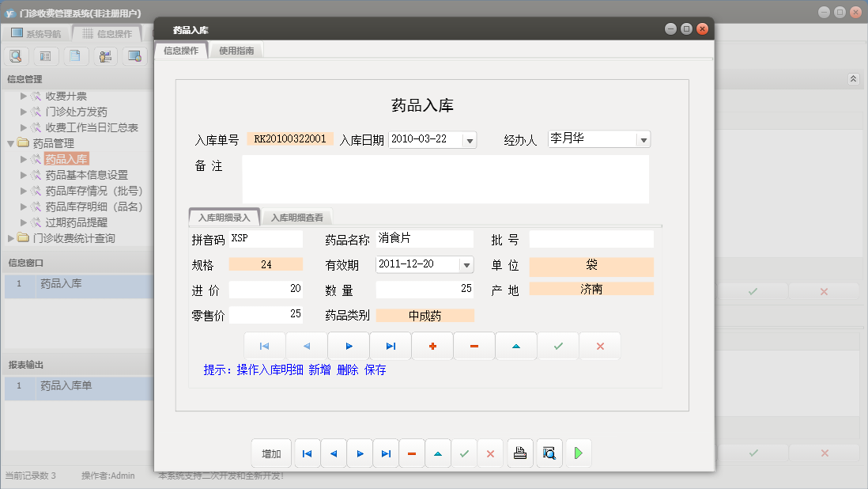The height and width of the screenshot is (489, 868).
Task: Click the green checkmark icon to save detail
Action: coord(558,346)
